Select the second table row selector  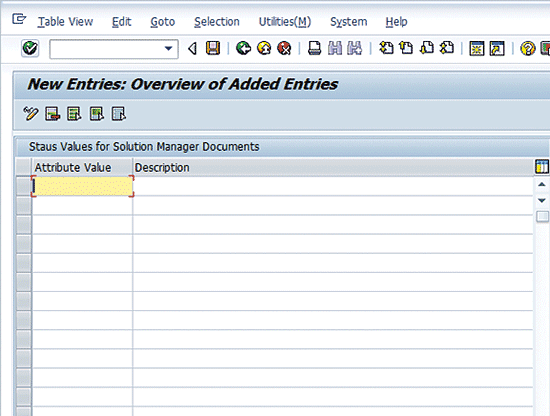(24, 205)
